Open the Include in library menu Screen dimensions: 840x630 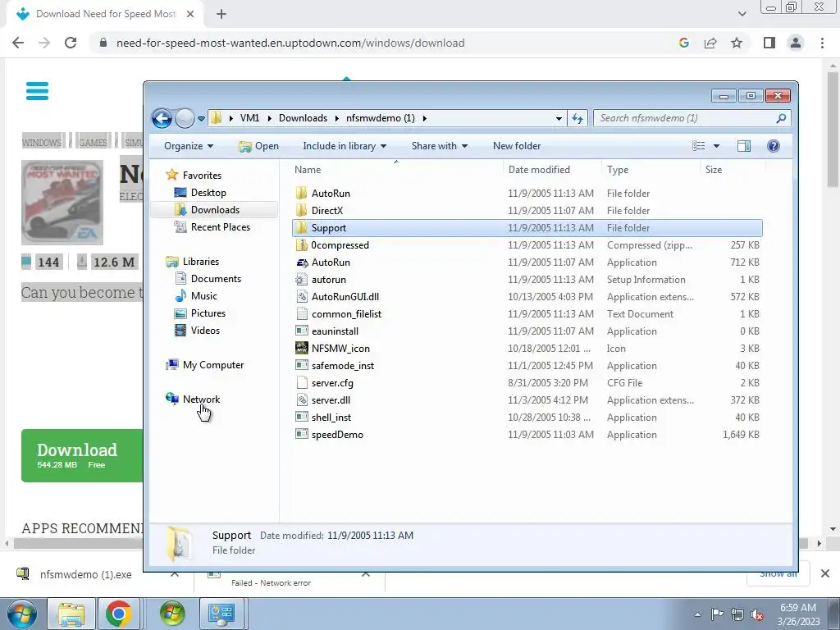pos(345,146)
